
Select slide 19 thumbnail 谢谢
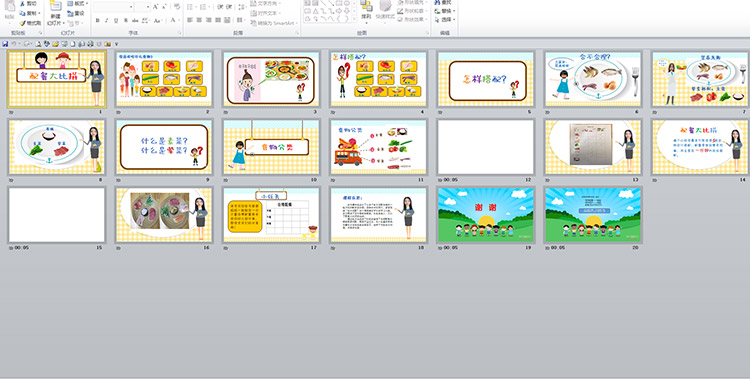[x=485, y=215]
